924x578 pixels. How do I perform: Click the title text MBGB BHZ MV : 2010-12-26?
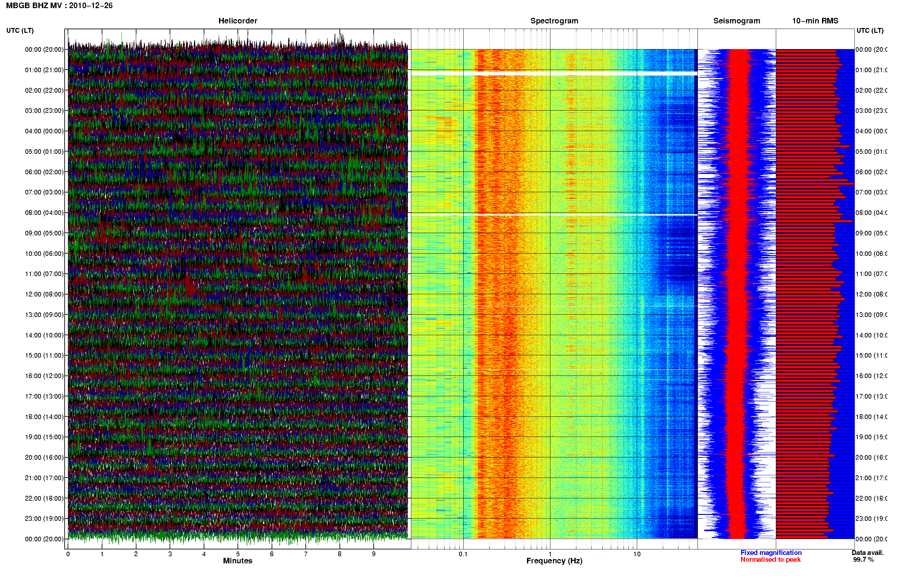(x=59, y=6)
